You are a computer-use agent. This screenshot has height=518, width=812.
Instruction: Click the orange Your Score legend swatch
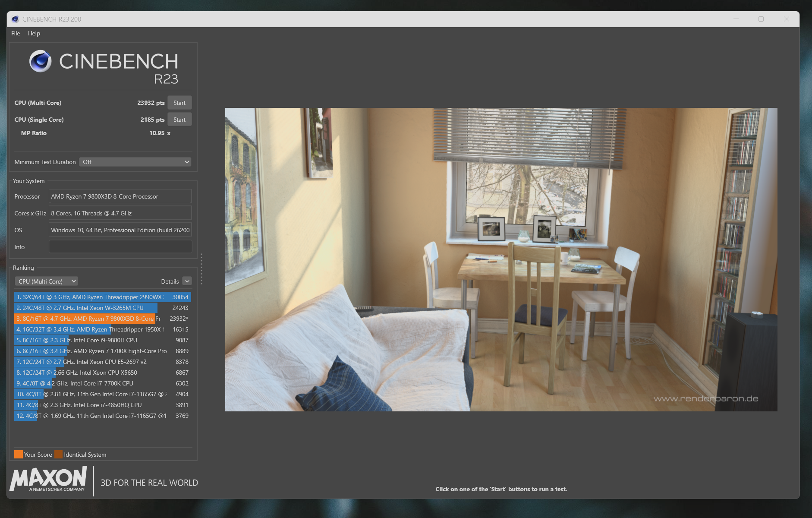(x=19, y=455)
